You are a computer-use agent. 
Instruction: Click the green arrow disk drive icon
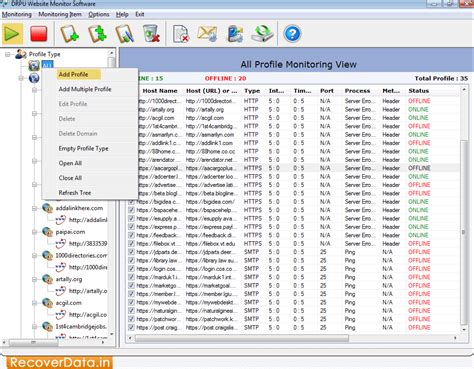(x=262, y=34)
